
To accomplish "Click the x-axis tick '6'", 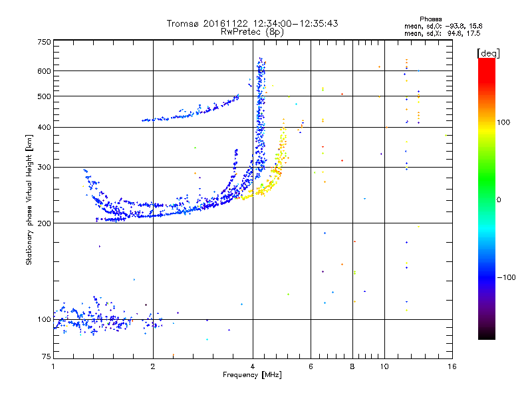I will click(311, 366).
